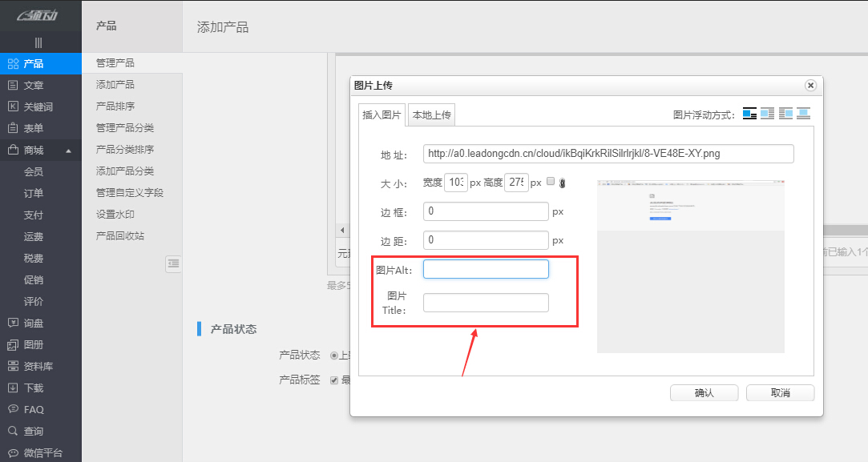The width and height of the screenshot is (868, 462).
Task: Select the 上架 product status radio button
Action: click(x=333, y=355)
